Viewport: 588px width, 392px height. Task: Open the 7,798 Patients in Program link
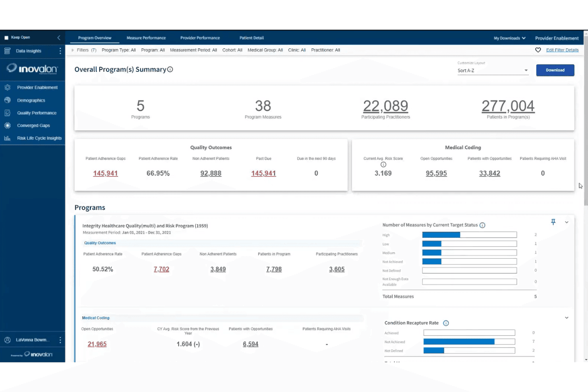pos(274,269)
